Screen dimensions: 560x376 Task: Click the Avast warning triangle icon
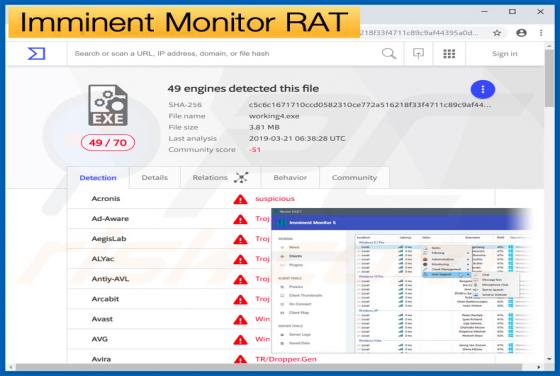(x=240, y=320)
